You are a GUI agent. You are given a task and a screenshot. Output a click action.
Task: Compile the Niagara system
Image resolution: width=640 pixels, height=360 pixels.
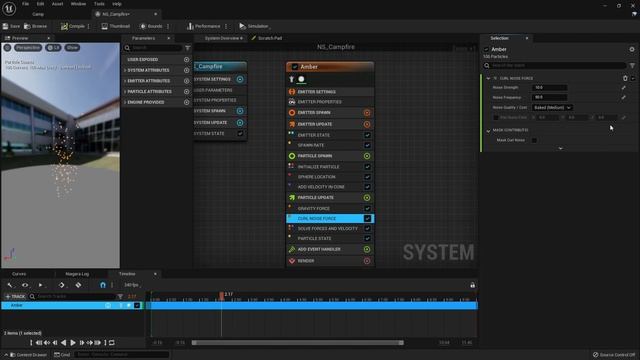coord(73,26)
